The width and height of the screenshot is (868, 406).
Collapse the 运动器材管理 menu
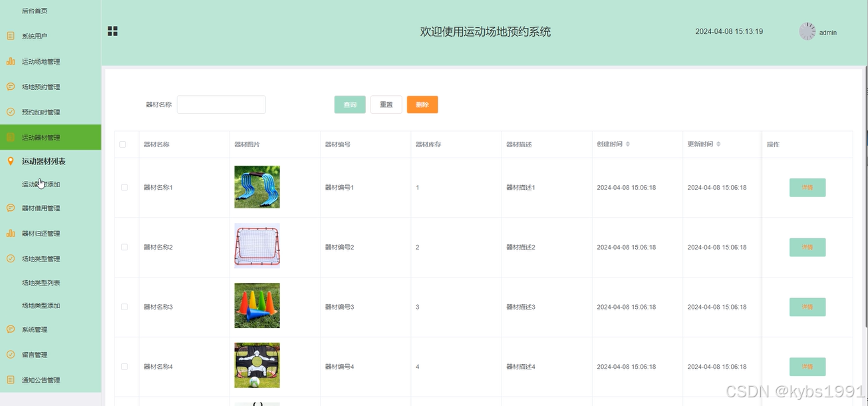[51, 137]
